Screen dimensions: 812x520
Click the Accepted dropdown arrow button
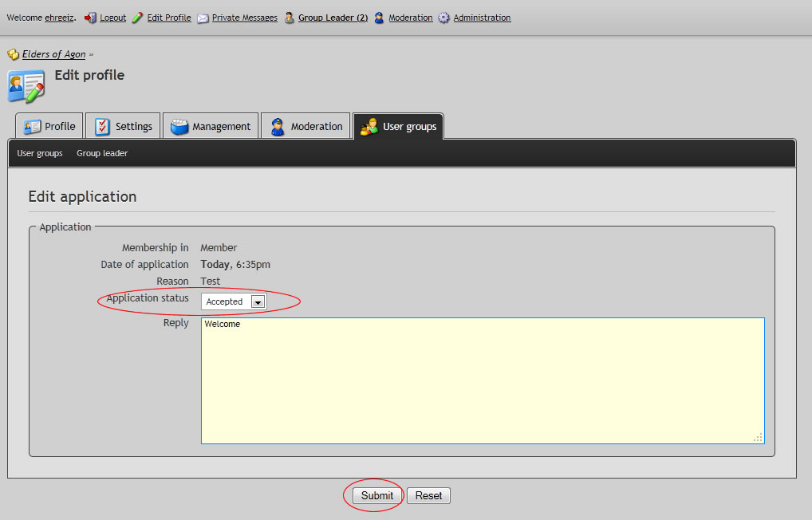[x=258, y=301]
